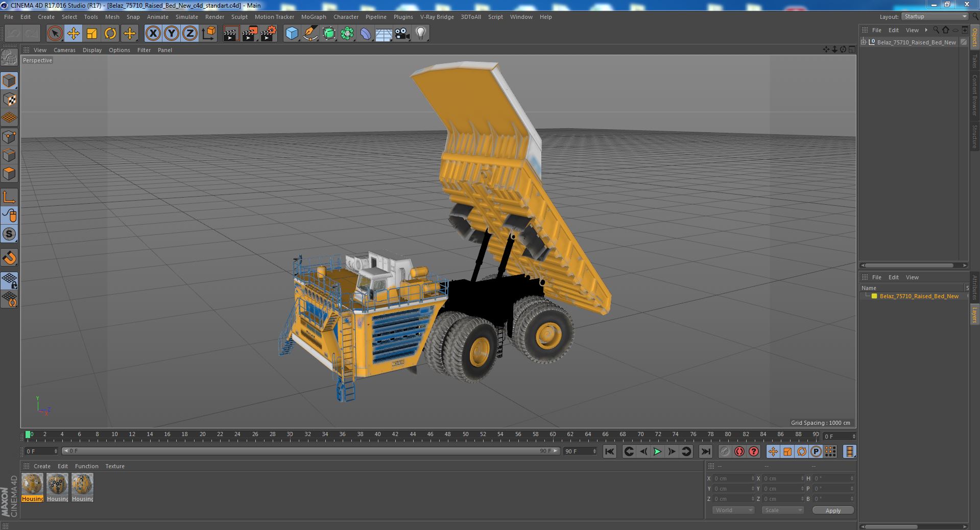Toggle Snap enable icon
This screenshot has width=980, height=530.
(x=9, y=258)
